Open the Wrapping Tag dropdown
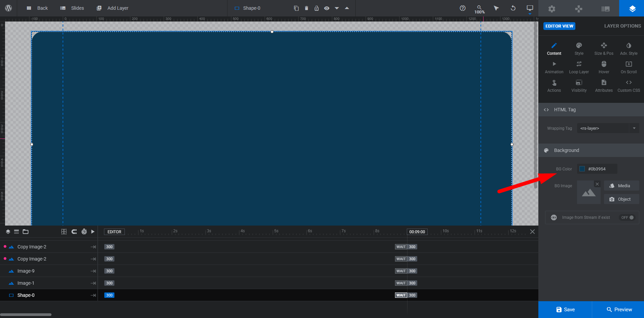 [608, 128]
